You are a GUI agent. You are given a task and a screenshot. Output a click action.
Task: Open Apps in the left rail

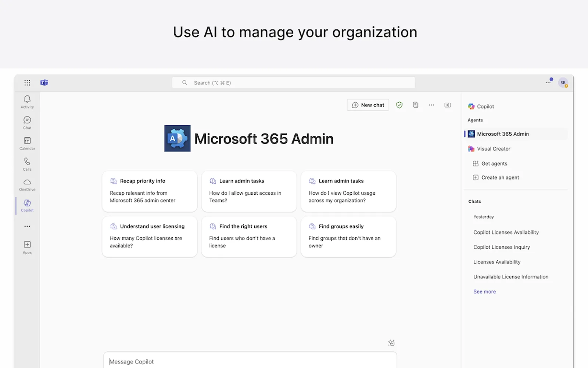[27, 247]
